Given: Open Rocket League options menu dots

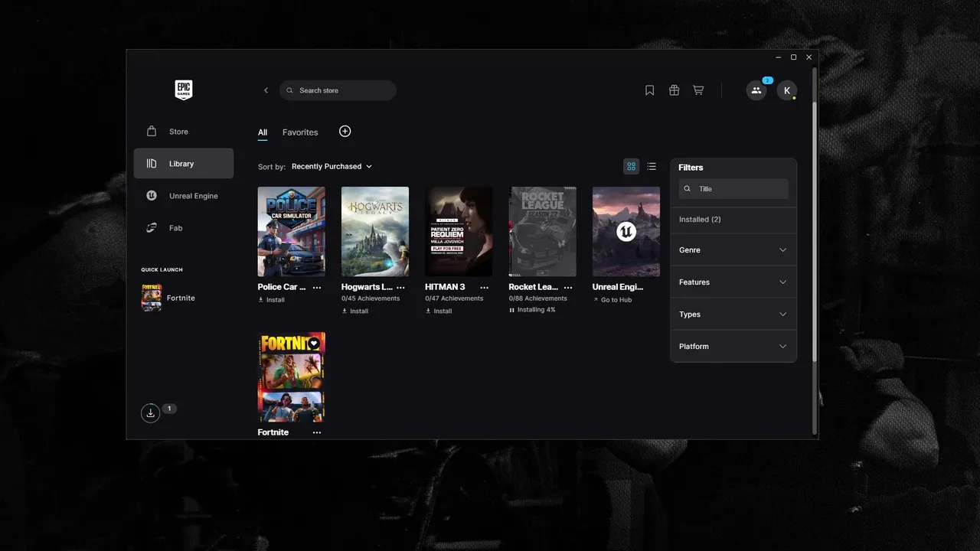Looking at the screenshot, I should point(568,288).
